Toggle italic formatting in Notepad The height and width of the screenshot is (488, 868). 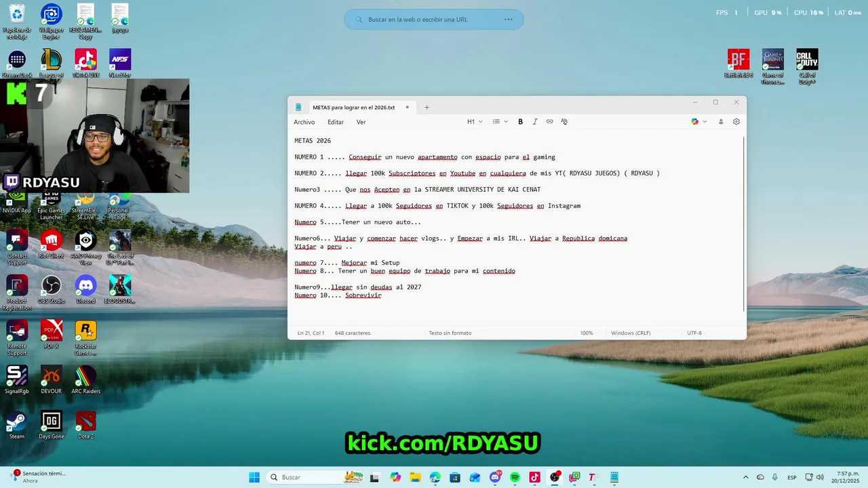click(535, 122)
